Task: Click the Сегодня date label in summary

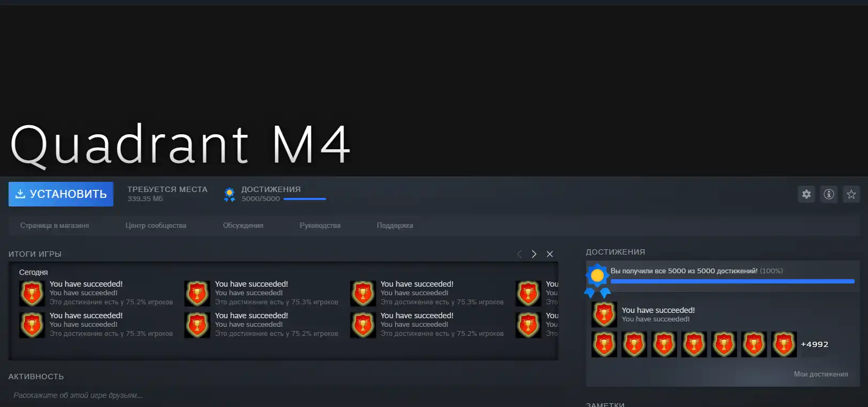Action: pos(34,272)
